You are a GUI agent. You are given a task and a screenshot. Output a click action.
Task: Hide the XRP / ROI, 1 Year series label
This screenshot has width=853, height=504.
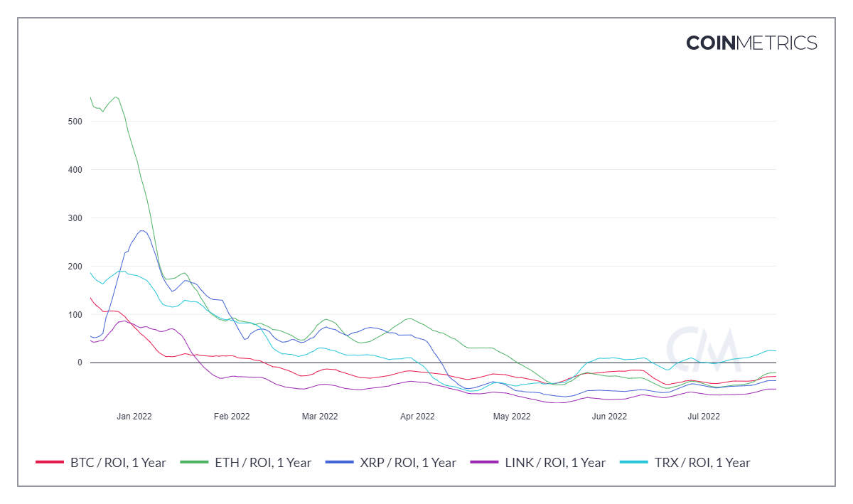pyautogui.click(x=408, y=463)
